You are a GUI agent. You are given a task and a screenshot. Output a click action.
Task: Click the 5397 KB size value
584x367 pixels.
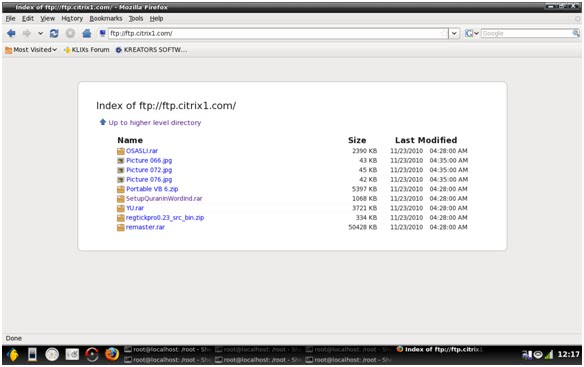[x=365, y=189]
